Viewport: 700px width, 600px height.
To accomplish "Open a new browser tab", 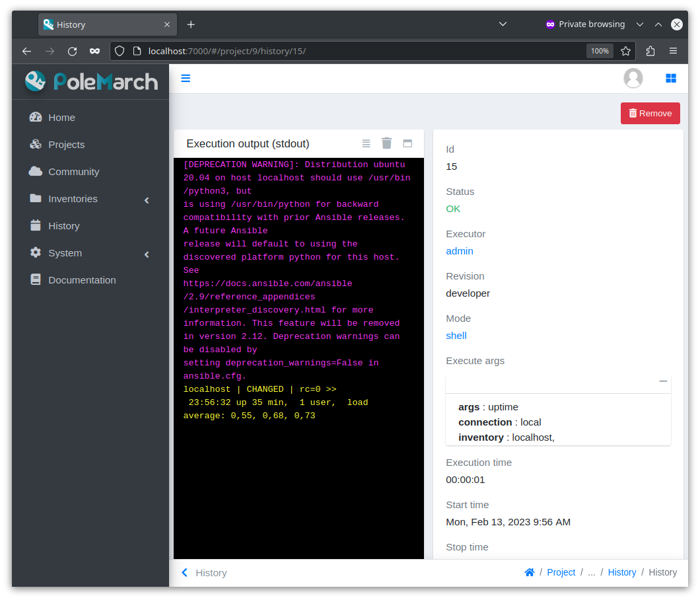I will pos(191,24).
